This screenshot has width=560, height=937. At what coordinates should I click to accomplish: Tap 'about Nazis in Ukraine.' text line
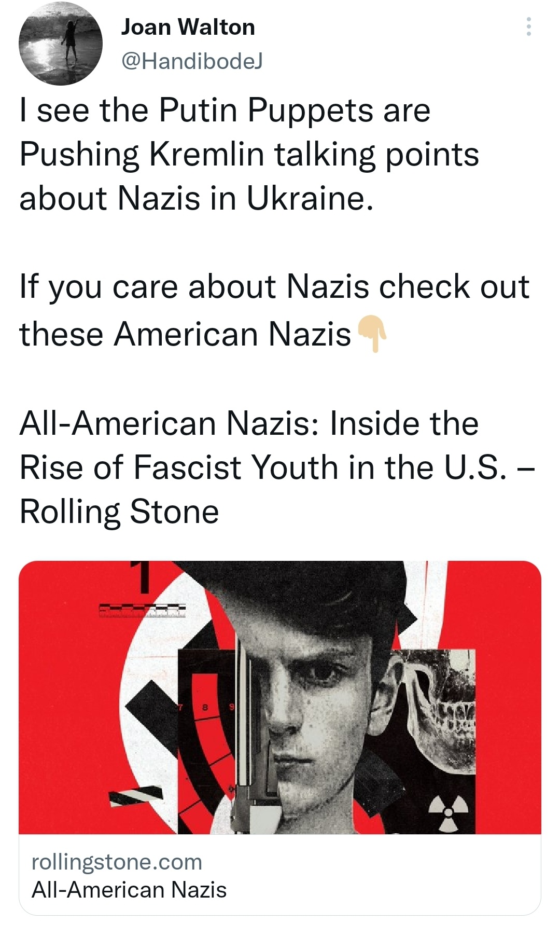click(196, 198)
